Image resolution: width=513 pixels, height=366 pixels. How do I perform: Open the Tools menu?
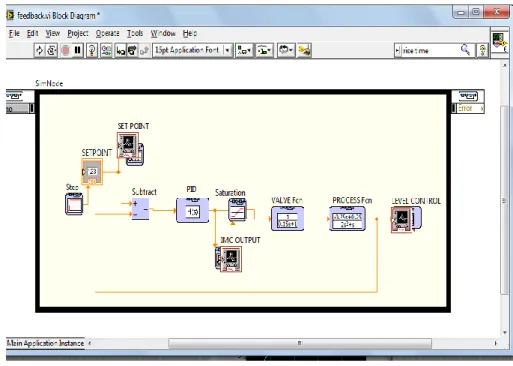[135, 33]
